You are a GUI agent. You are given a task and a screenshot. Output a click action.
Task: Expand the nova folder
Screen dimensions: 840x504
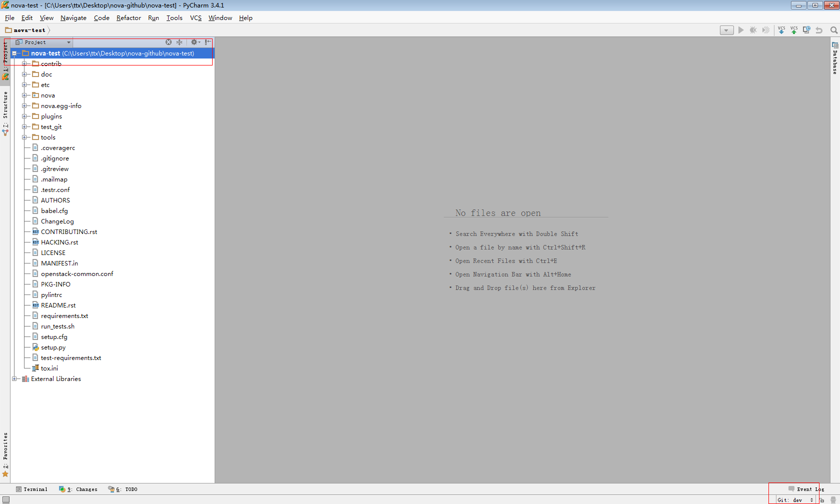tap(24, 95)
